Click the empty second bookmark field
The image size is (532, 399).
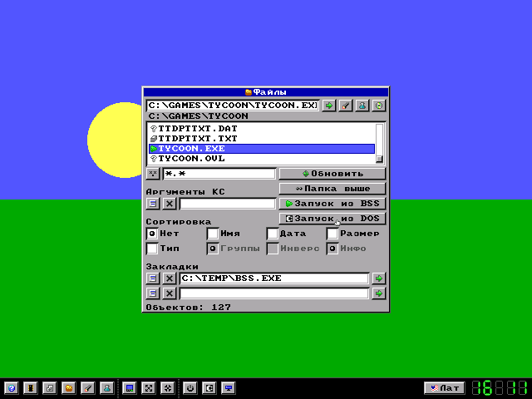[x=274, y=293]
